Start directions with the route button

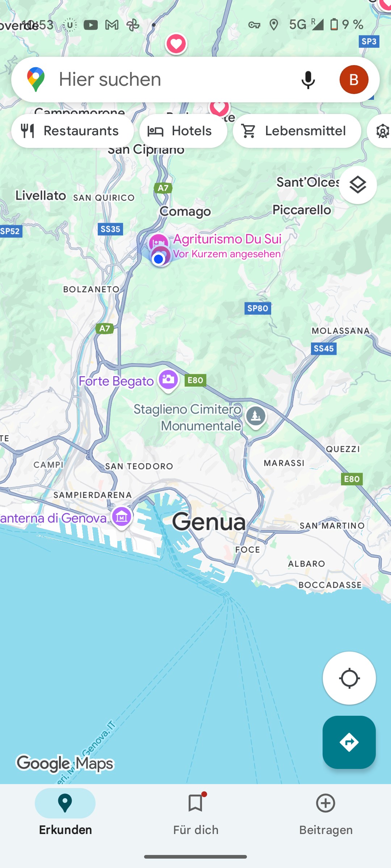pyautogui.click(x=349, y=742)
